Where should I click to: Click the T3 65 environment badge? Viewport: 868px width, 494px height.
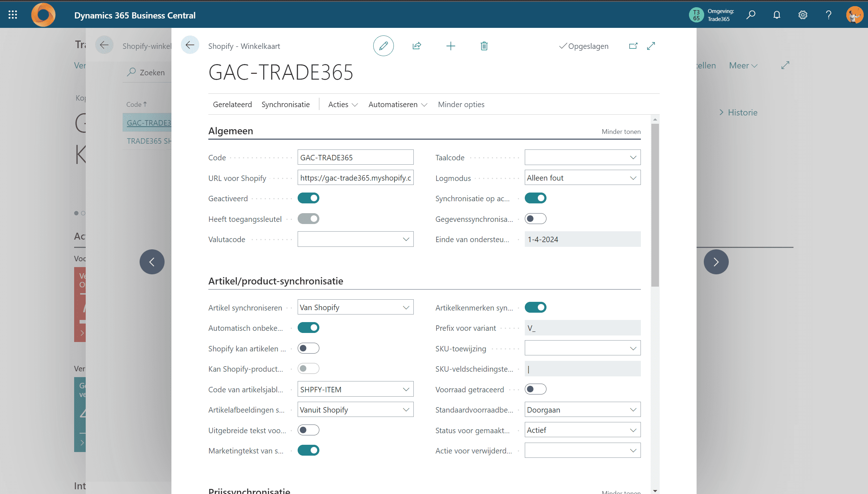[x=696, y=15]
